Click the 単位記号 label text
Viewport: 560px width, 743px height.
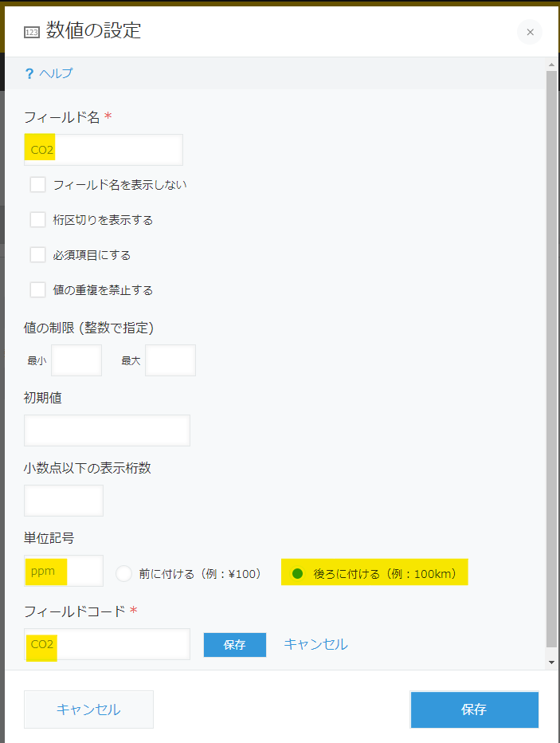[49, 538]
